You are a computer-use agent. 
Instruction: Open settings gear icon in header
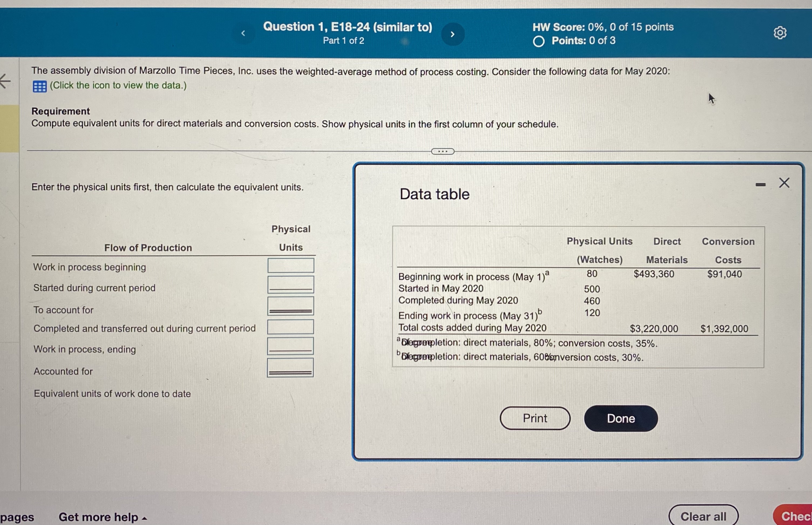(x=780, y=33)
